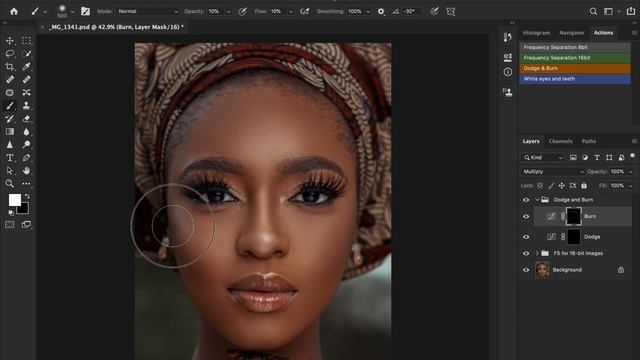Image resolution: width=640 pixels, height=360 pixels.
Task: Select the Lasso tool
Action: pos(10,54)
